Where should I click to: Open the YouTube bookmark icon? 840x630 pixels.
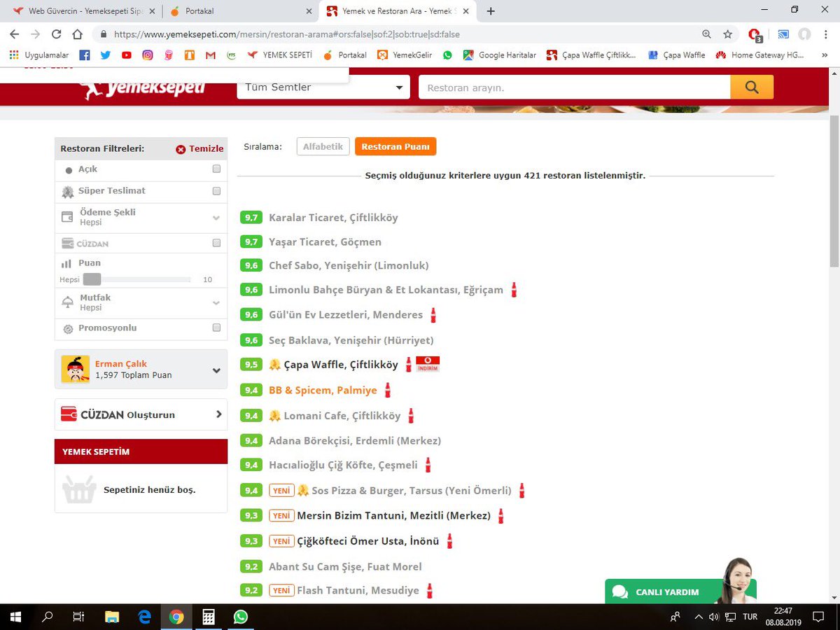127,55
